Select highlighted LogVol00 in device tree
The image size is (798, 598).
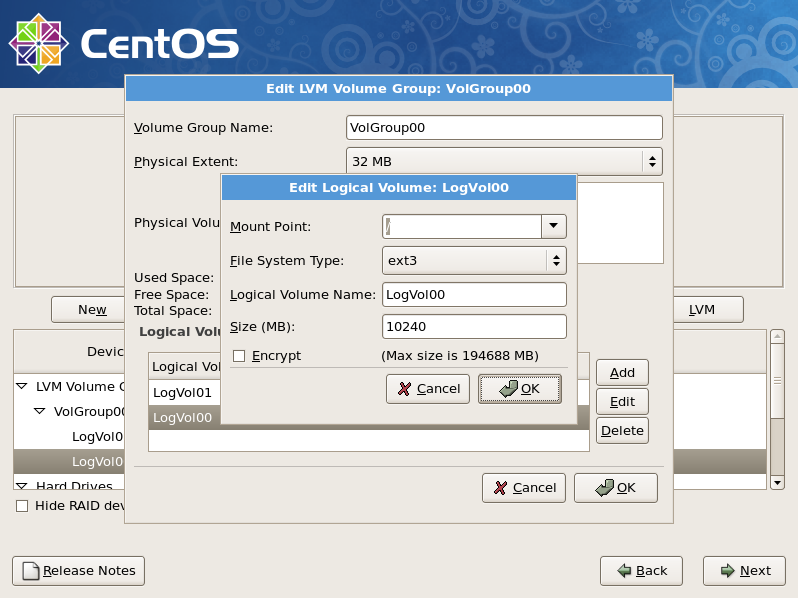tap(69, 461)
